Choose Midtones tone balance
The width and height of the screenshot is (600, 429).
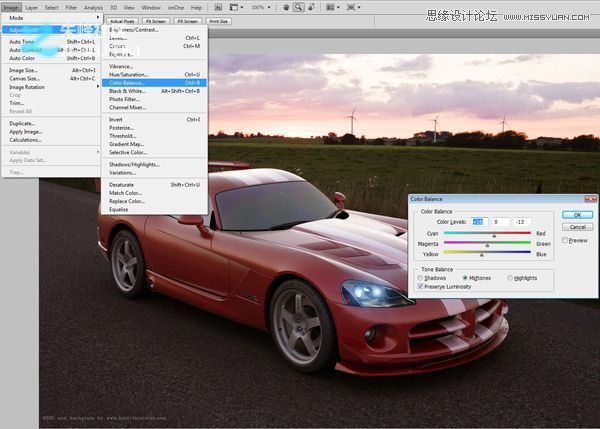pos(467,277)
